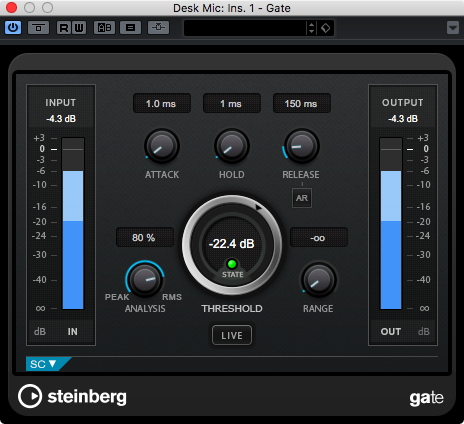Open the plugin functions dropdown arrow
The width and height of the screenshot is (464, 424).
[x=453, y=28]
